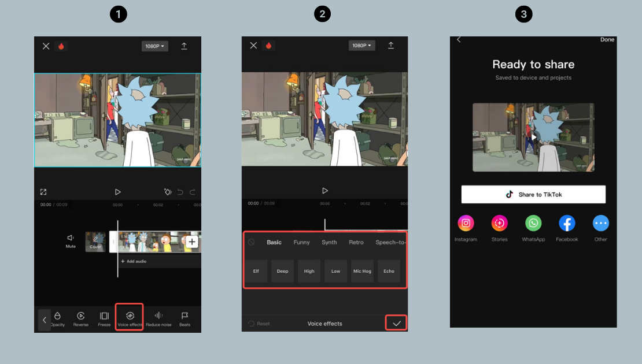This screenshot has width=642, height=364.
Task: Switch to the Funny voice effects tab
Action: pos(302,243)
